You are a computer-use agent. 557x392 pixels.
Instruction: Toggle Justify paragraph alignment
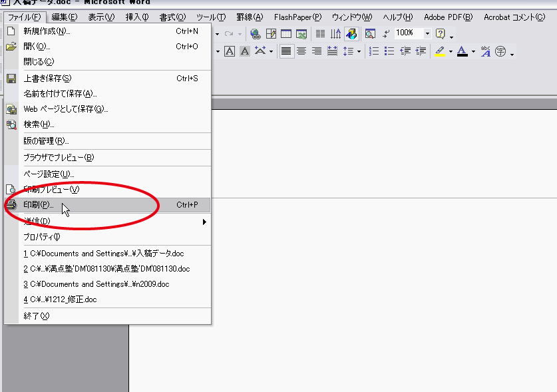point(286,51)
